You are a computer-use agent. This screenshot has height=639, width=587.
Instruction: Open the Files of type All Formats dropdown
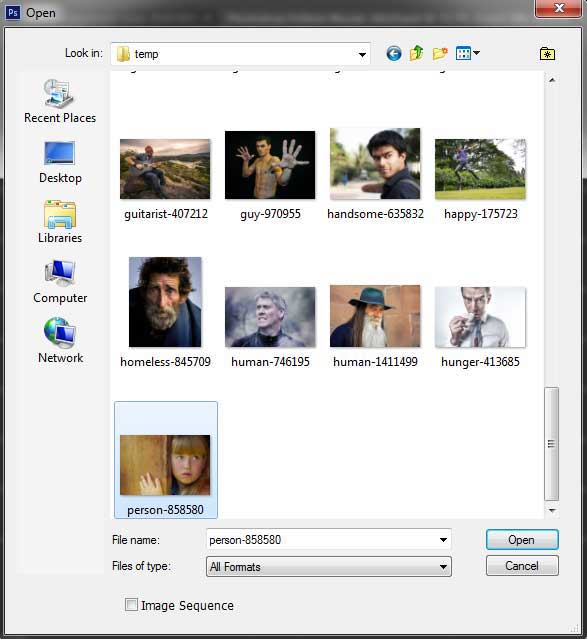coord(329,566)
